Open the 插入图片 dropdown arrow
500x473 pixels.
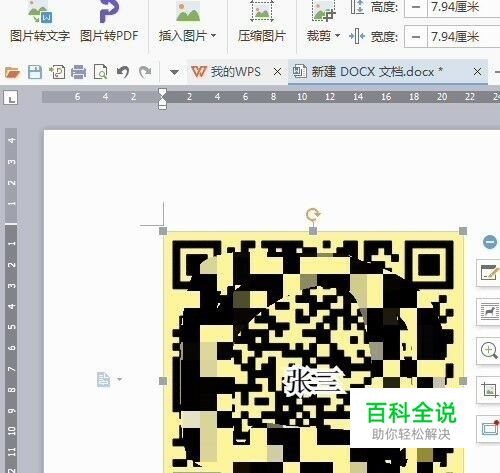[213, 35]
